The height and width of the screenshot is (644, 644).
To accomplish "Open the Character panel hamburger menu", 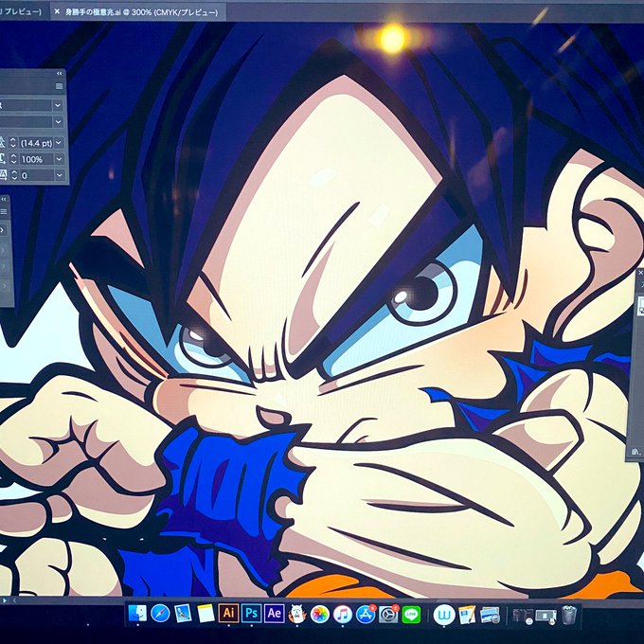I will click(x=59, y=86).
